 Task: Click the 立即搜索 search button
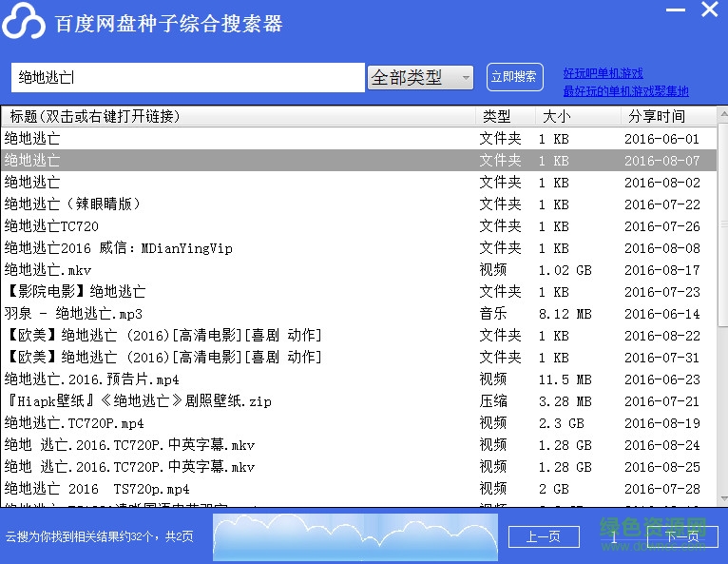514,77
